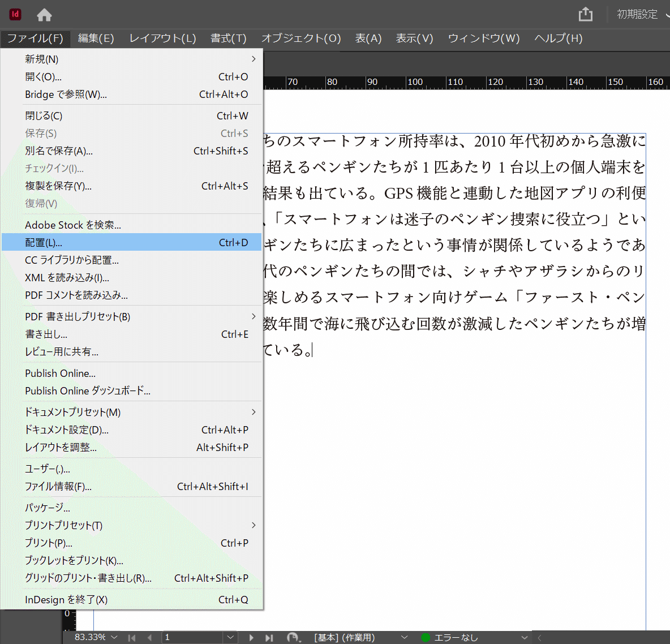Expand the 新規(N) submenu
The image size is (670, 644).
(253, 59)
